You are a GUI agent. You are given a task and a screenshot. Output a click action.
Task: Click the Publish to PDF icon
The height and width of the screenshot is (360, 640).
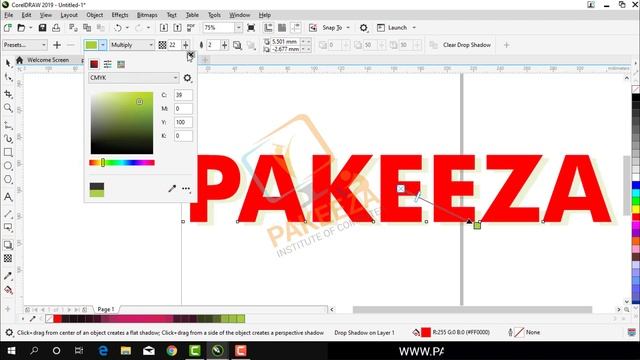pyautogui.click(x=191, y=28)
